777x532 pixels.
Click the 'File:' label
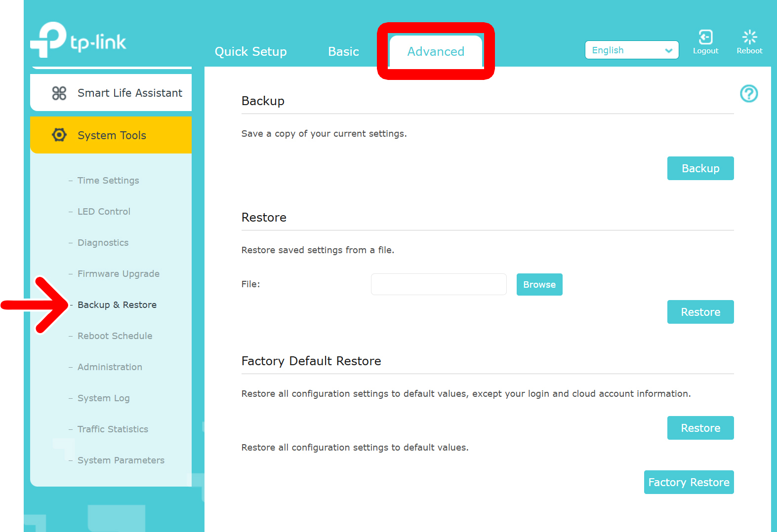pos(250,284)
